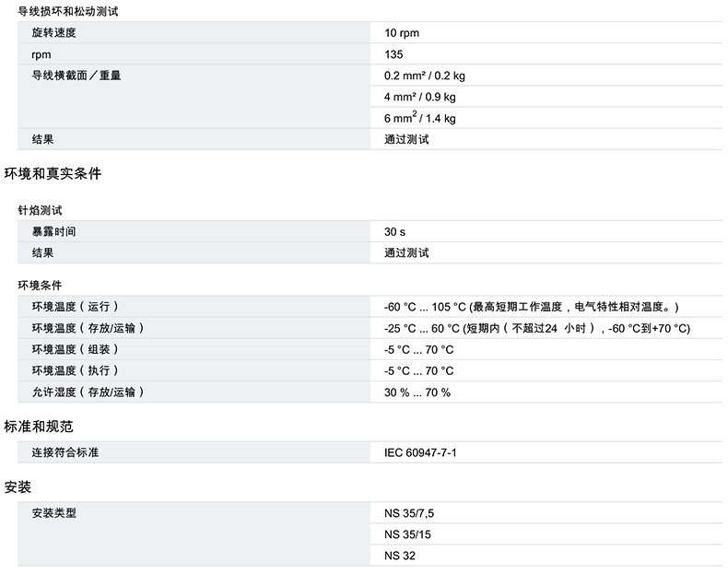Viewport: 728px width, 574px height.
Task: Select the 30 % ... 70 % humidity value
Action: coord(417,392)
